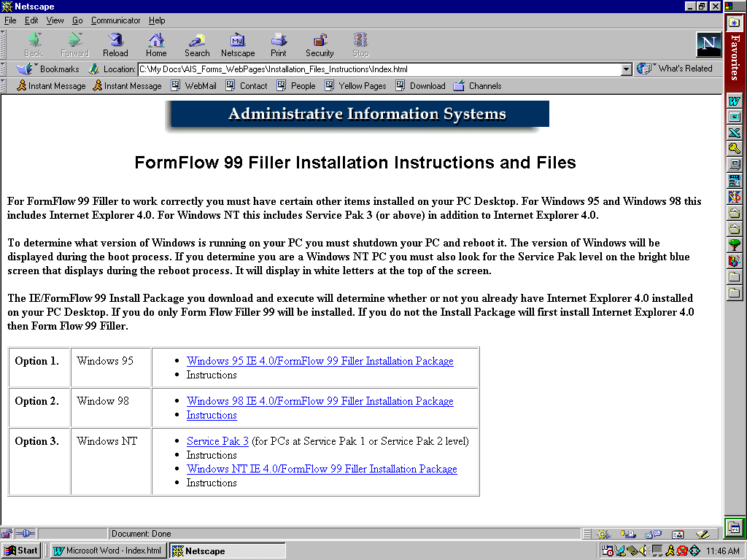This screenshot has width=747, height=560.
Task: Expand the Channels folder in toolbar
Action: (x=477, y=86)
